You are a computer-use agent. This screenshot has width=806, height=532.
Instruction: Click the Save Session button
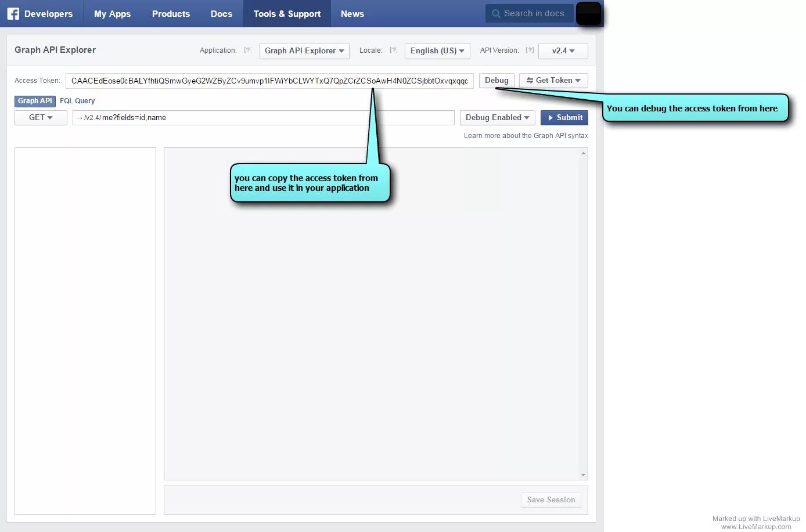coord(551,500)
